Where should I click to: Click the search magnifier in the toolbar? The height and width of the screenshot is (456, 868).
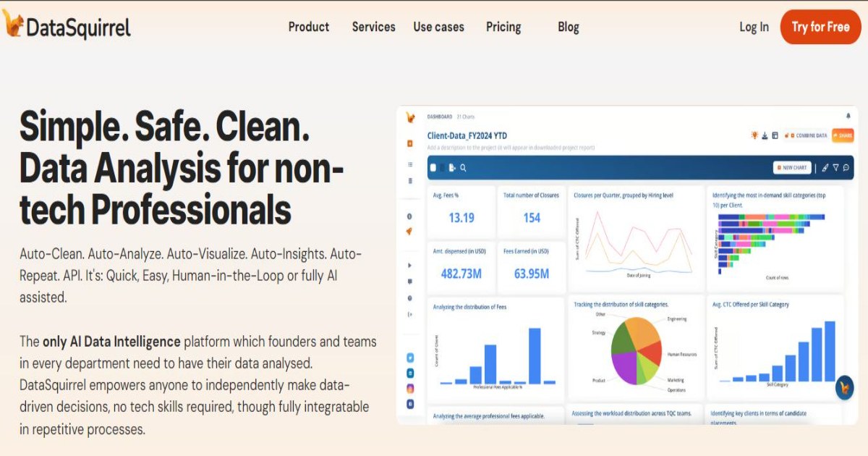coord(463,168)
